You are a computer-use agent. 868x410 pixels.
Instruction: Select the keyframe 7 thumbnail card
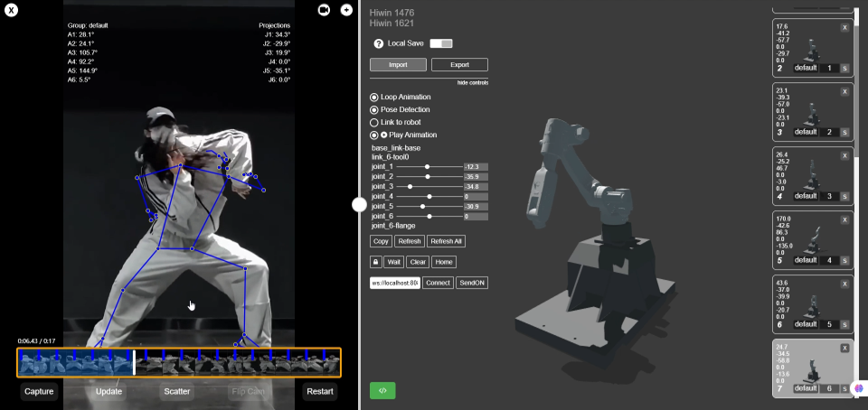[813, 368]
